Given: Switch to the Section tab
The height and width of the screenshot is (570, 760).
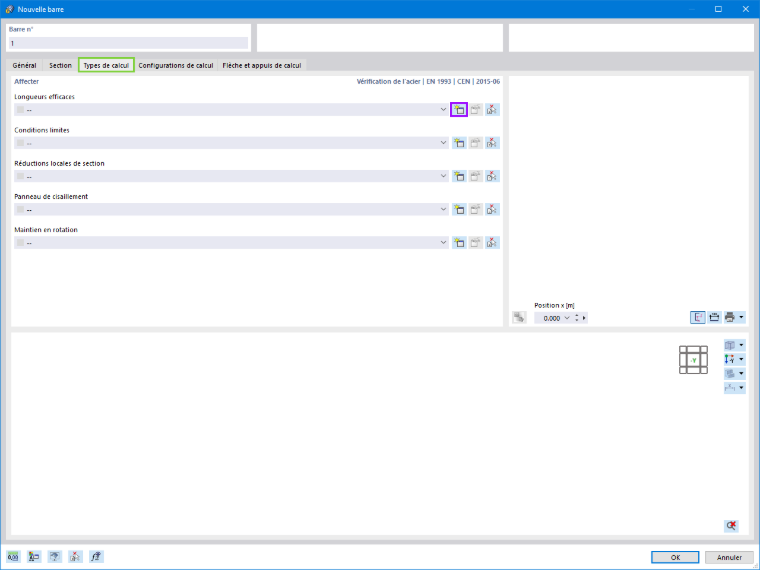Looking at the screenshot, I should point(60,65).
